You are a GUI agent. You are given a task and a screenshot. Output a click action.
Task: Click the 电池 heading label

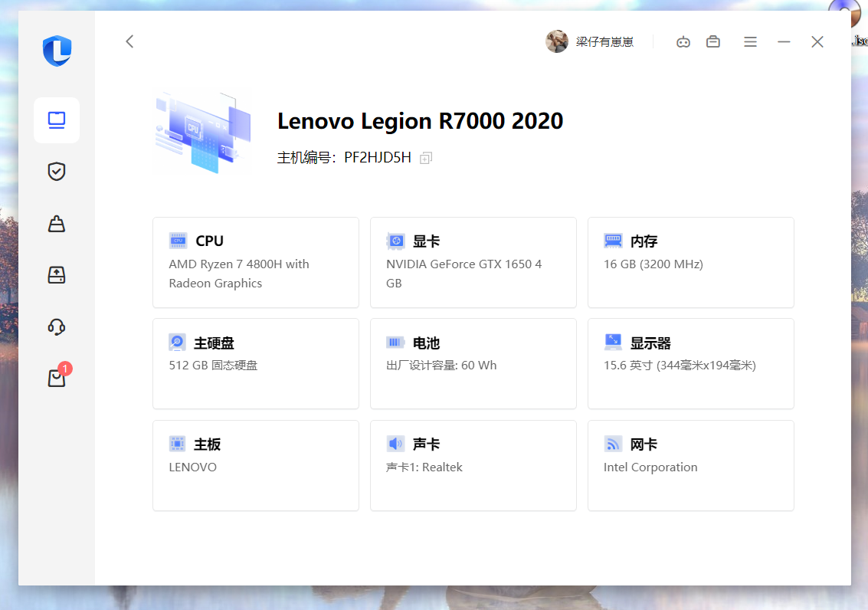tap(426, 343)
